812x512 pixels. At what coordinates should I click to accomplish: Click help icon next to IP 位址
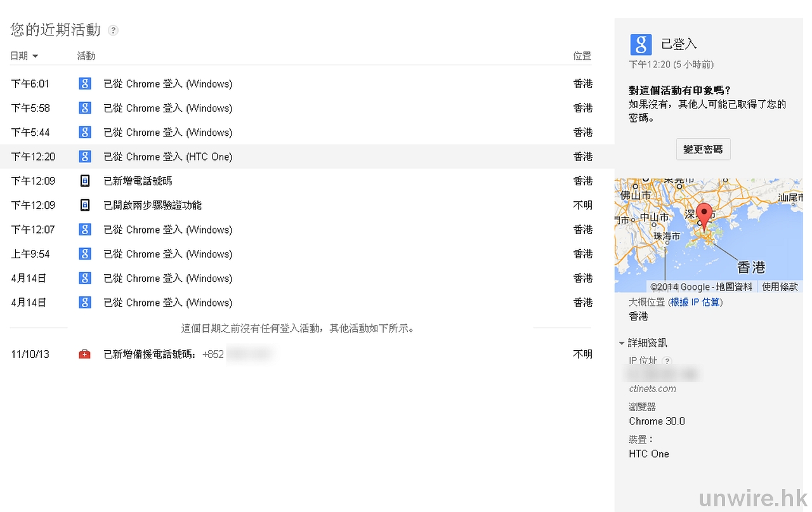[x=666, y=361]
